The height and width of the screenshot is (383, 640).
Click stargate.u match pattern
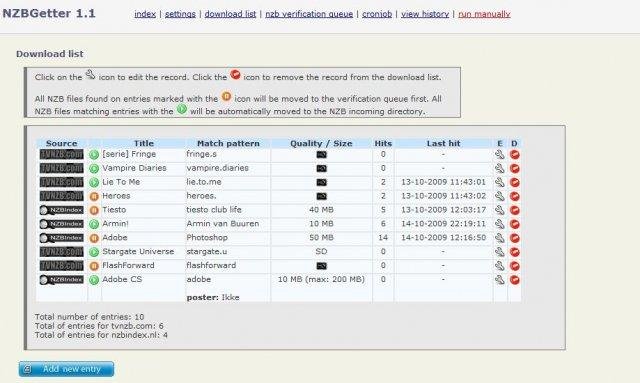tap(207, 252)
